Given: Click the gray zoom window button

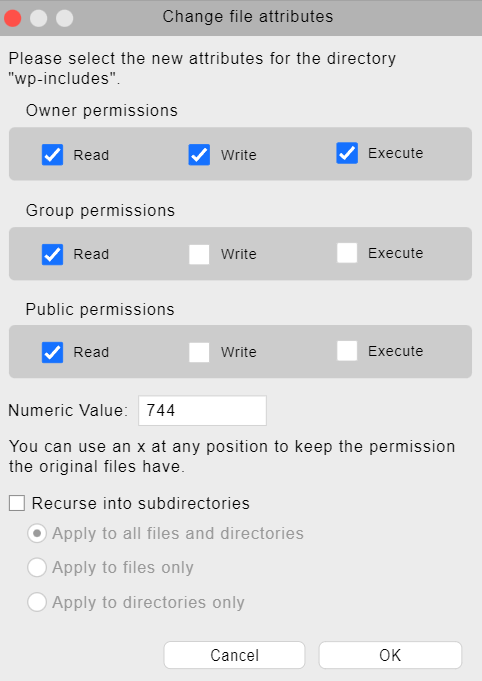Looking at the screenshot, I should coord(65,18).
